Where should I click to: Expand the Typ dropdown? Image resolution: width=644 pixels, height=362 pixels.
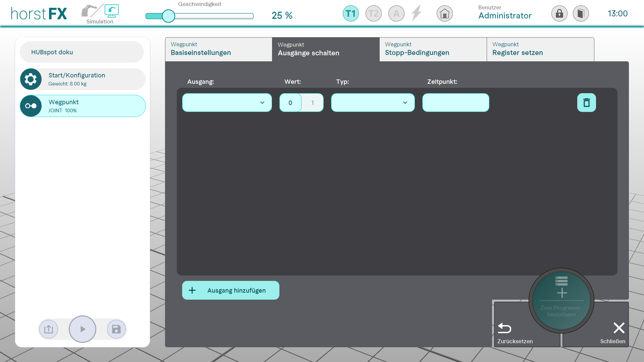coord(373,103)
